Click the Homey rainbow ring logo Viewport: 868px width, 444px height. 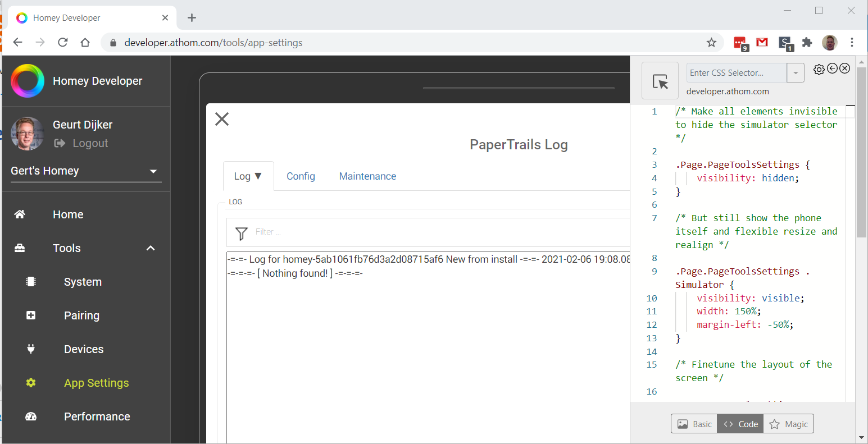click(x=27, y=81)
